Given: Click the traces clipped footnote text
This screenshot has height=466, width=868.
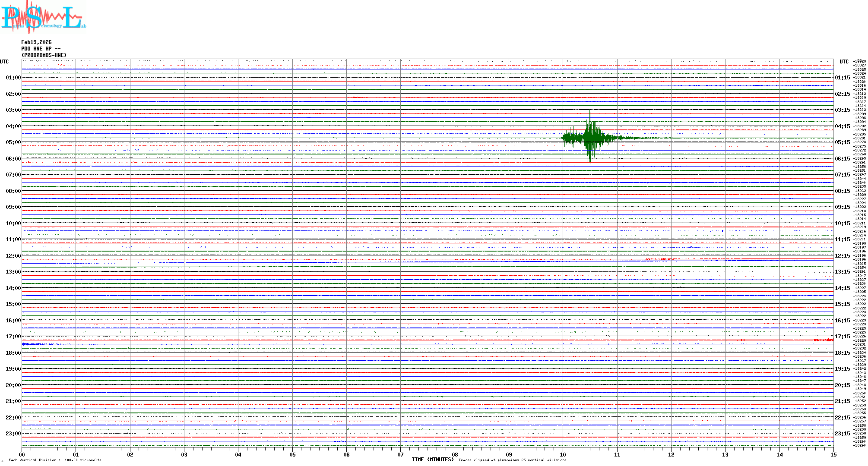Looking at the screenshot, I should tap(512, 460).
